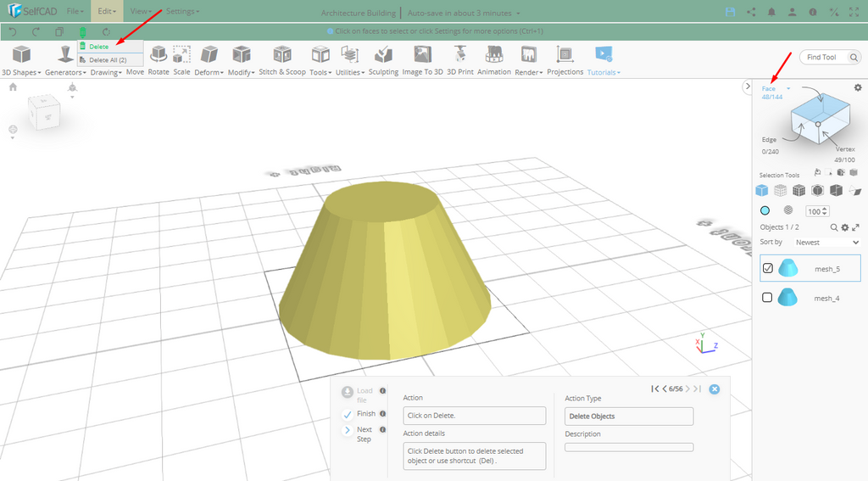Click the Projections icon

pos(565,55)
